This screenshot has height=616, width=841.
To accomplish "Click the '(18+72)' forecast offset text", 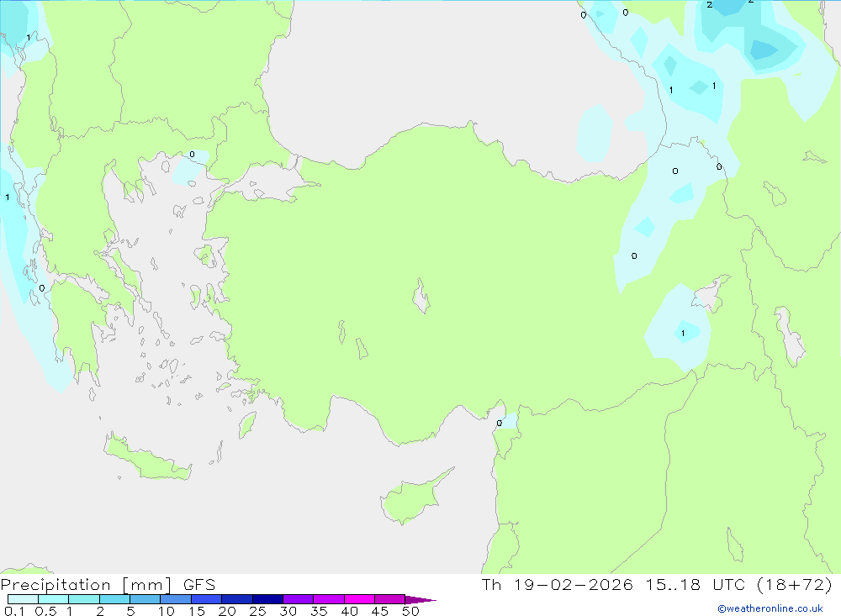I will pos(795,585).
